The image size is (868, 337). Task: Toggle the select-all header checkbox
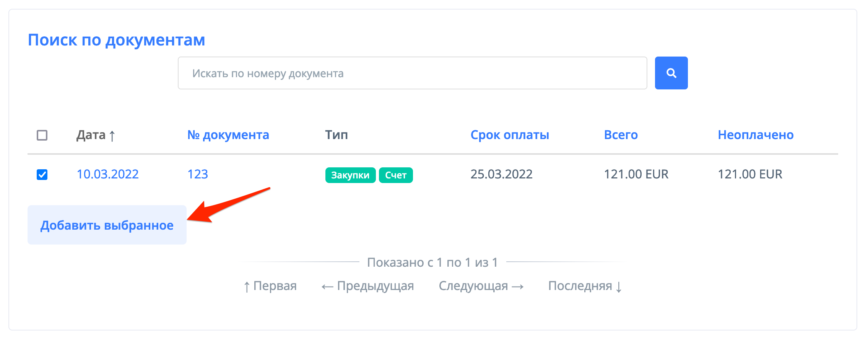[x=42, y=135]
